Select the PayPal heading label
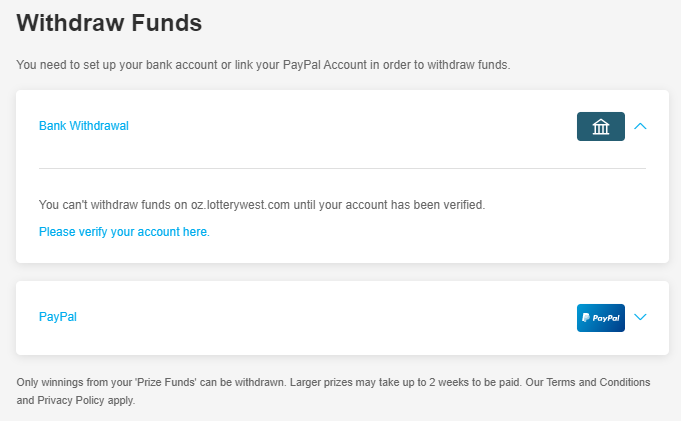Screen dimensions: 681x421 point(58,317)
